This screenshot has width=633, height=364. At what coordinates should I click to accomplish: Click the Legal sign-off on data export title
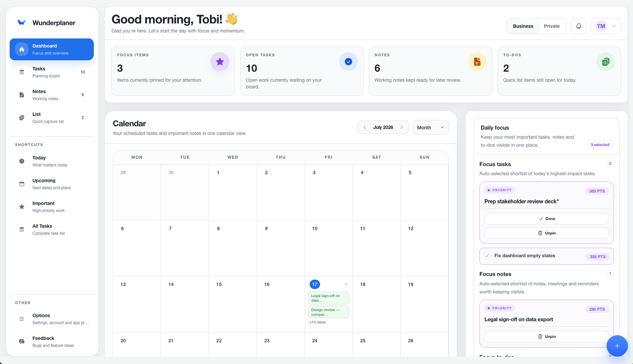click(x=519, y=319)
